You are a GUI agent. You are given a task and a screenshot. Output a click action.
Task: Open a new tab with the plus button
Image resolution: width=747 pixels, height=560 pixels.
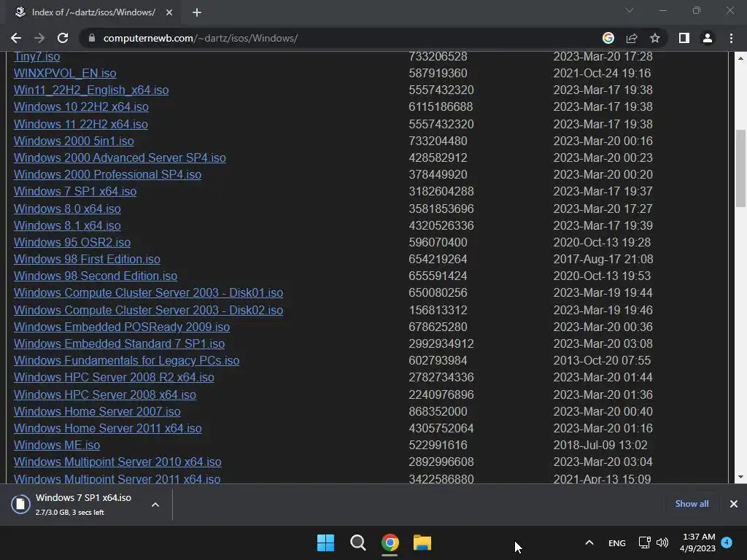[197, 12]
